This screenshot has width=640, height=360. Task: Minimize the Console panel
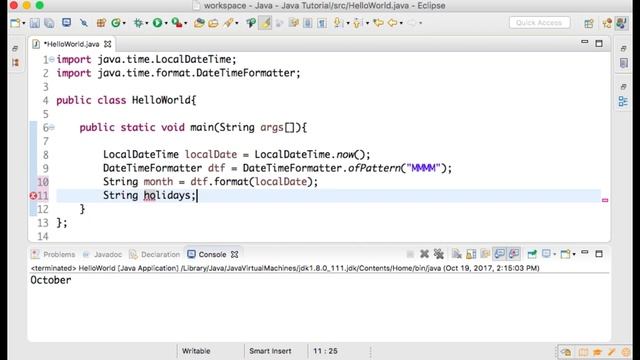coord(584,253)
